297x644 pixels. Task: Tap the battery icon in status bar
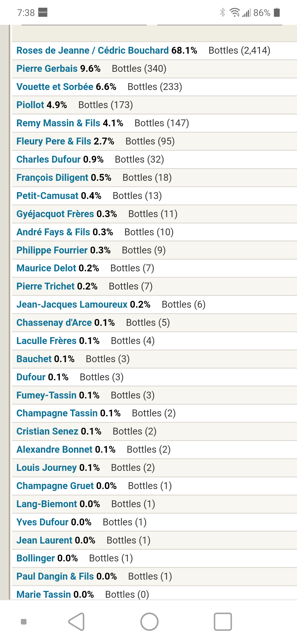pos(277,12)
